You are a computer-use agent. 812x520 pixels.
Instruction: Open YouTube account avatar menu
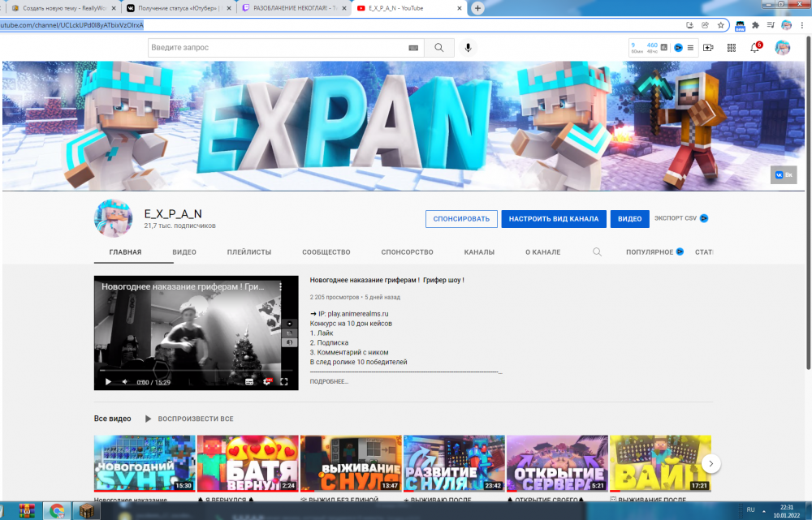pyautogui.click(x=783, y=48)
